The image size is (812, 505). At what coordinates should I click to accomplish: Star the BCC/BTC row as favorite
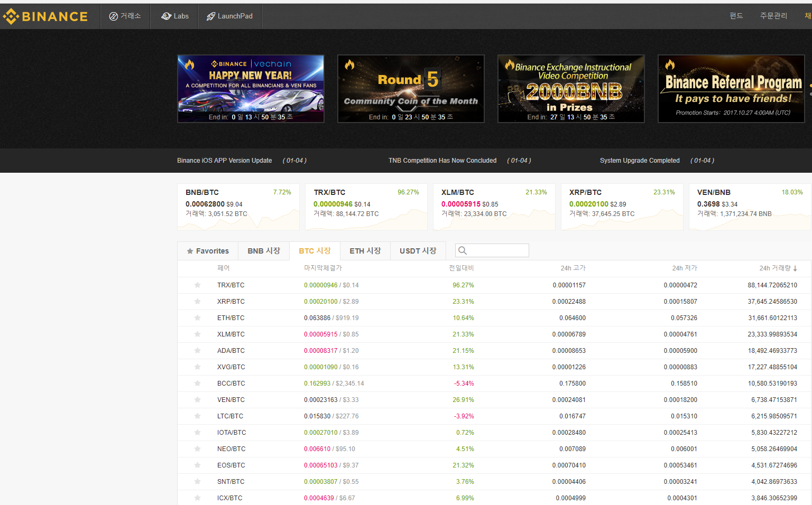click(x=197, y=384)
